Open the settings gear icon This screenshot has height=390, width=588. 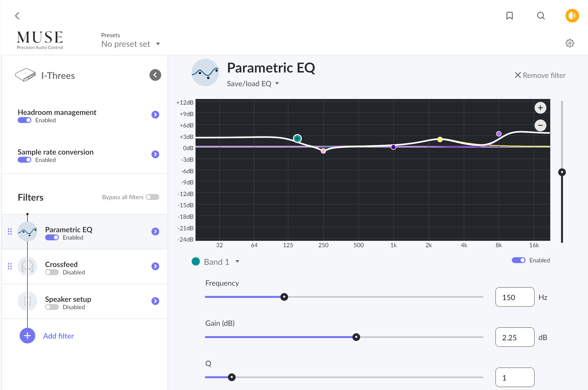[570, 43]
